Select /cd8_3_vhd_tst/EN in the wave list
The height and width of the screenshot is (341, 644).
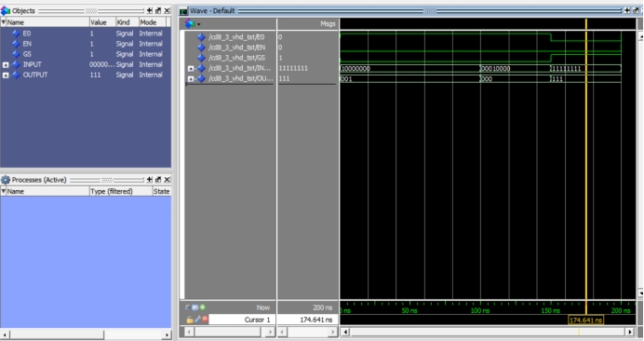236,48
